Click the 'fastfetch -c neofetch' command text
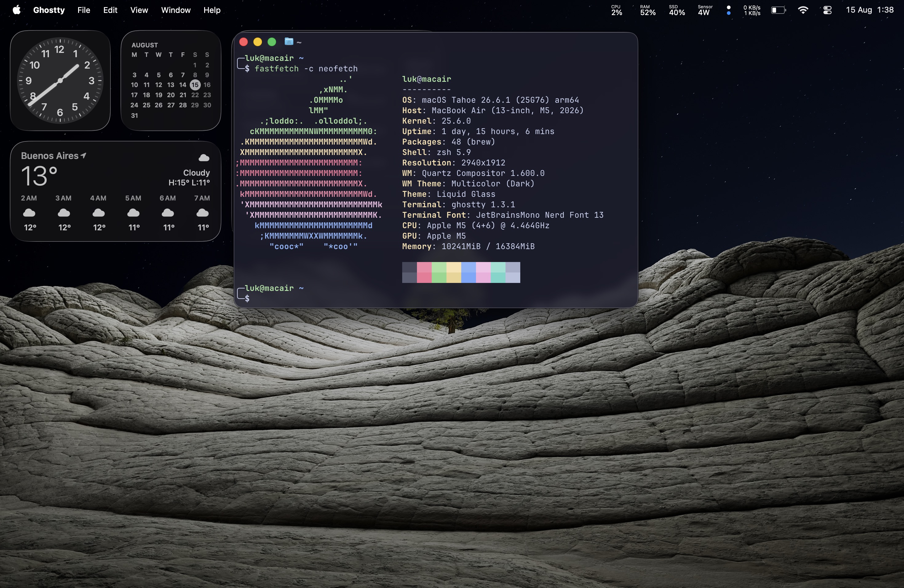 click(306, 69)
